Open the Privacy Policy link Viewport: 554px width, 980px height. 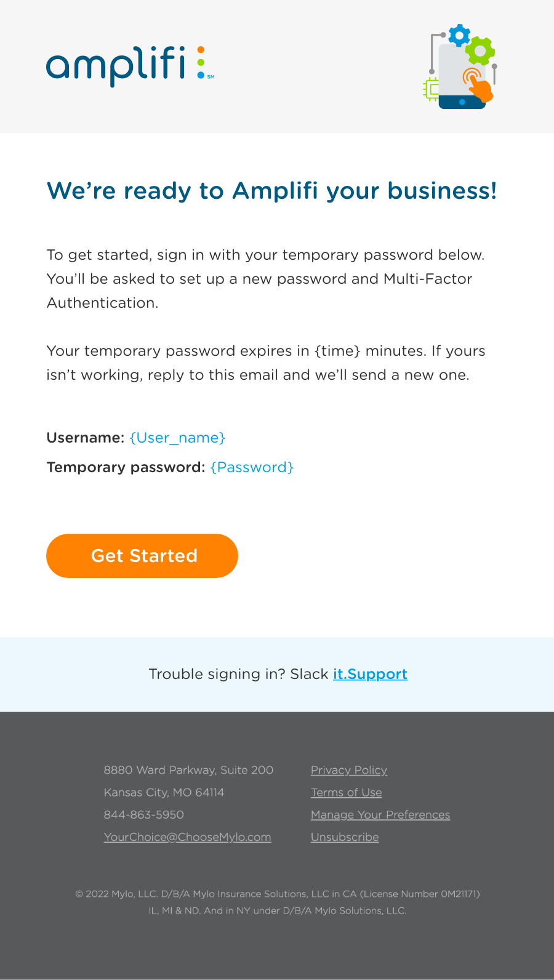tap(349, 770)
